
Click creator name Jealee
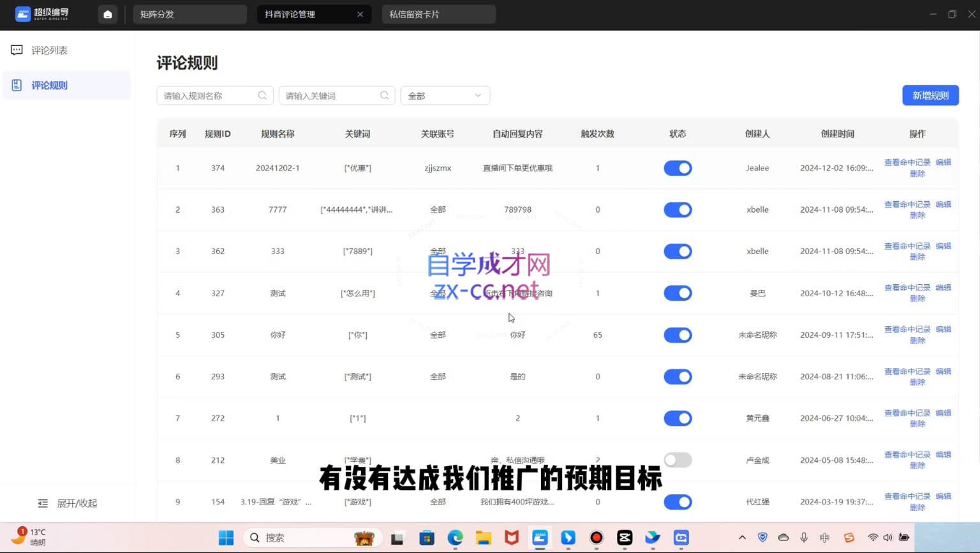(x=757, y=168)
